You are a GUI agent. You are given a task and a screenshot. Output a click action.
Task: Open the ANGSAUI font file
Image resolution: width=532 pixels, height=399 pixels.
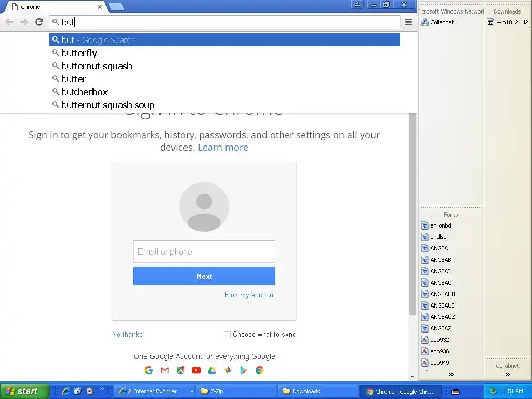(437, 305)
